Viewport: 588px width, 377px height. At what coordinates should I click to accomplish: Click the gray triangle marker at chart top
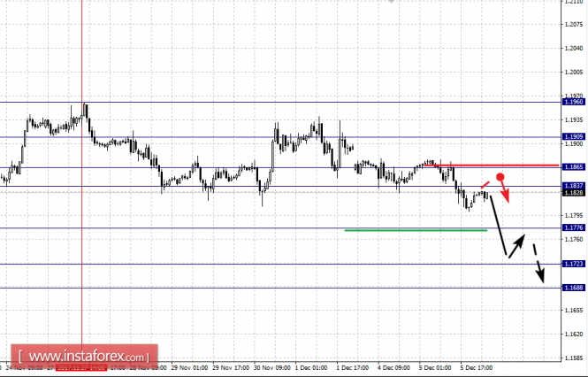click(x=392, y=4)
